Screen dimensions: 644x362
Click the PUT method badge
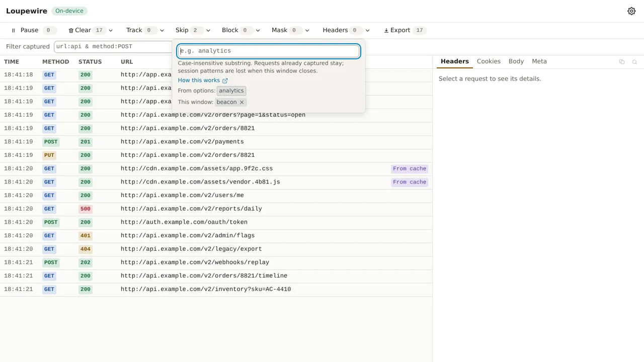pos(49,155)
